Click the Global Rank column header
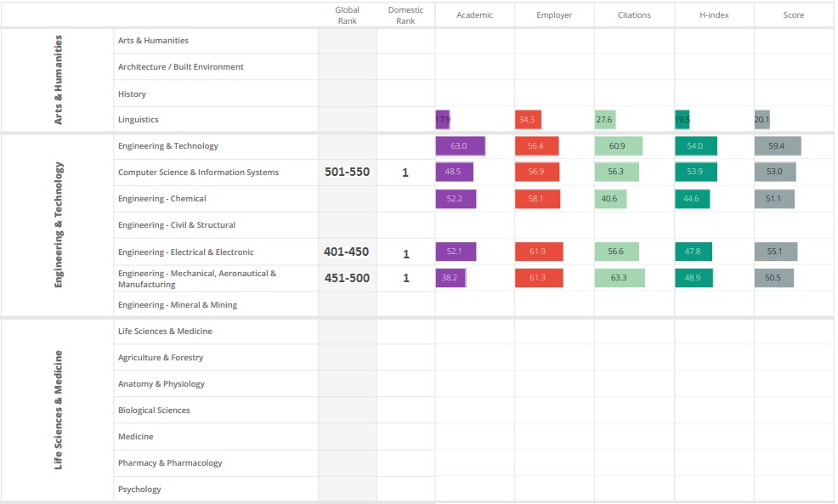This screenshot has width=838, height=504. click(347, 15)
